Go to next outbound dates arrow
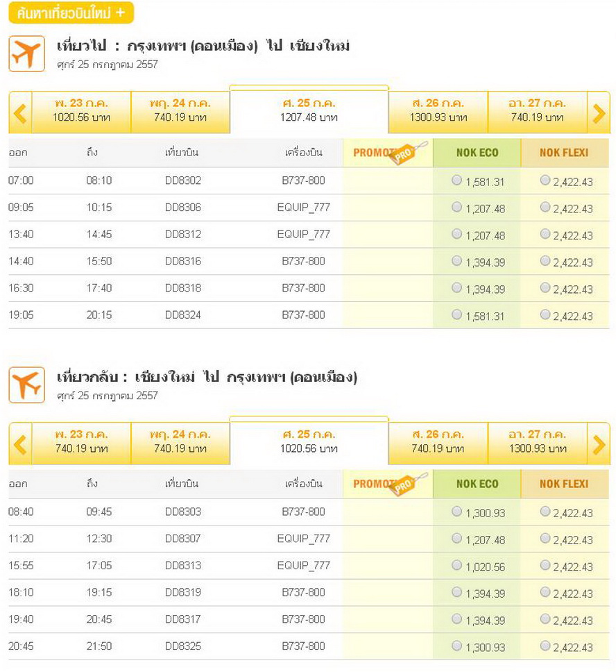 click(599, 114)
